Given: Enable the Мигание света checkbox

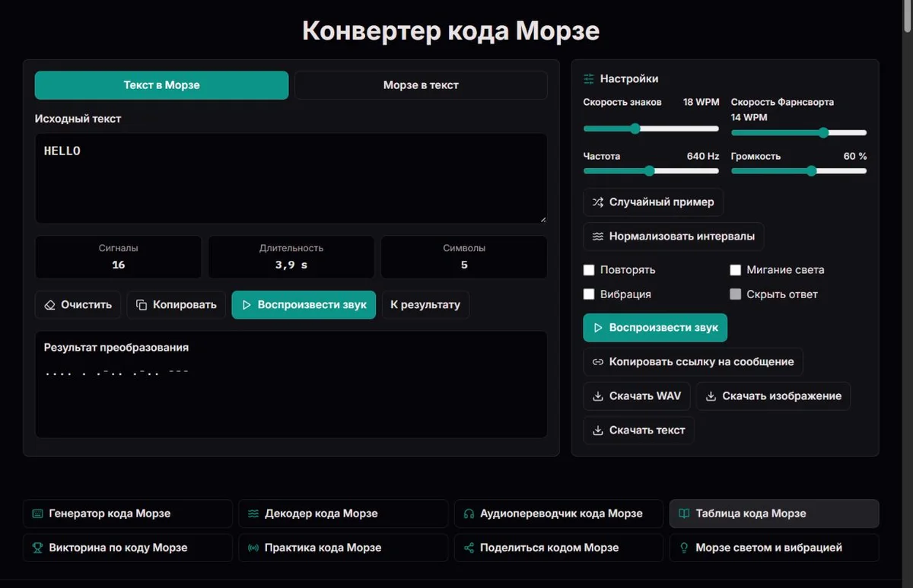Looking at the screenshot, I should (x=736, y=270).
